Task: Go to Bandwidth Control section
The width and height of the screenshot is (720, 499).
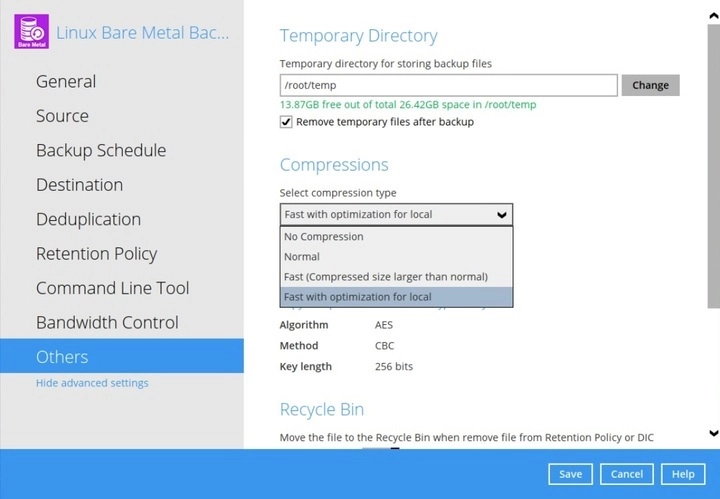Action: tap(107, 323)
